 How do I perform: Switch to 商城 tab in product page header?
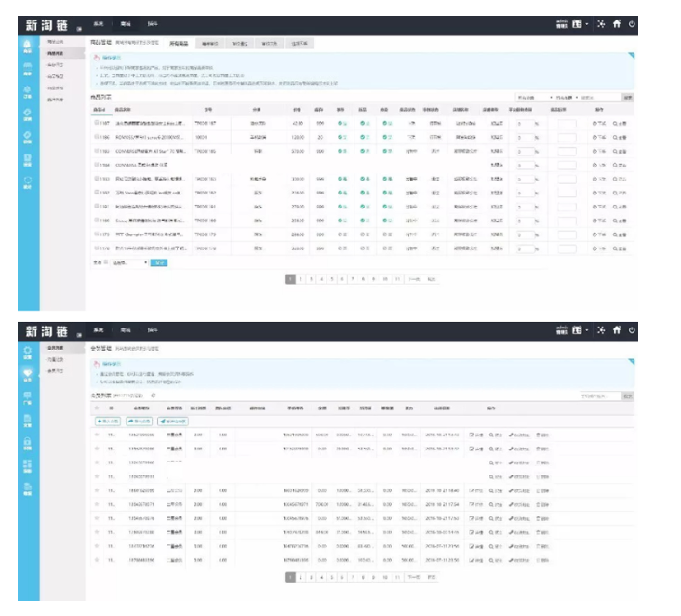point(127,23)
